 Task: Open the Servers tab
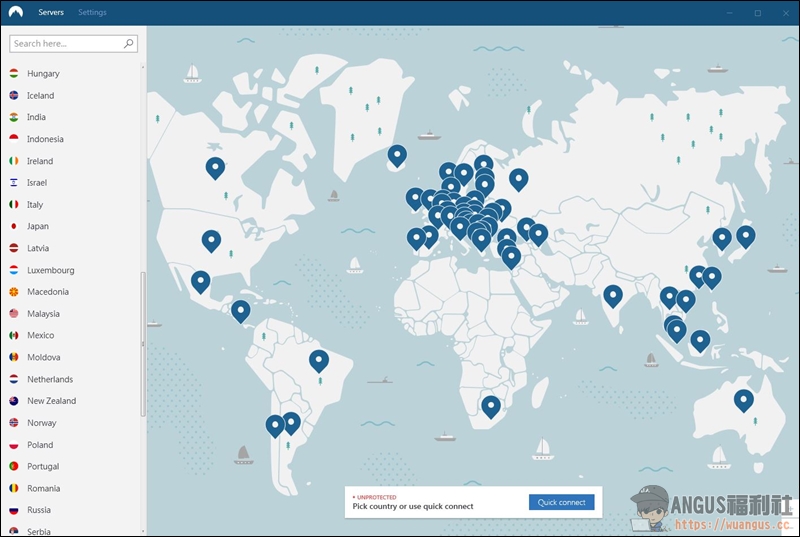(51, 12)
